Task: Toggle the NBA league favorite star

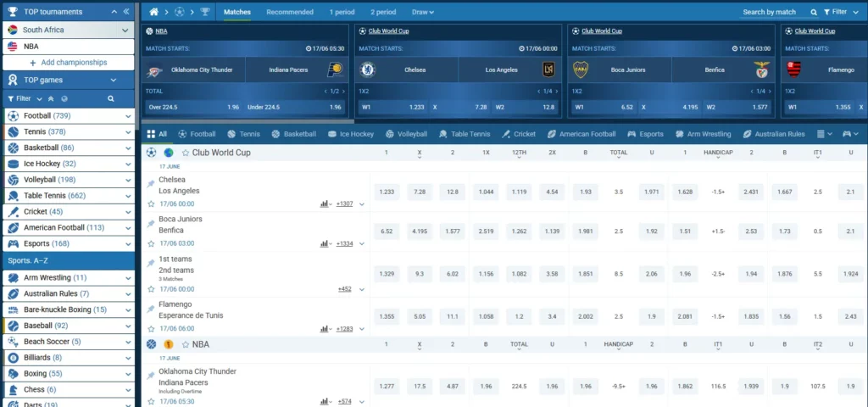Action: coord(185,345)
